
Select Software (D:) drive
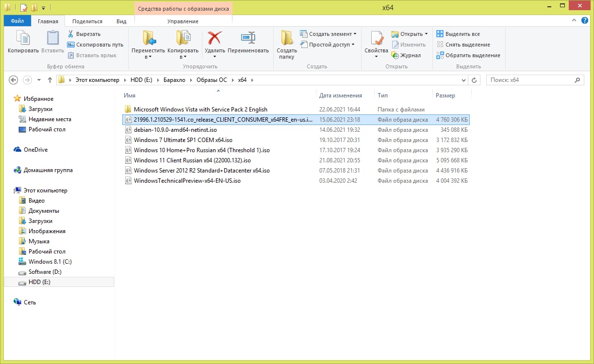45,272
